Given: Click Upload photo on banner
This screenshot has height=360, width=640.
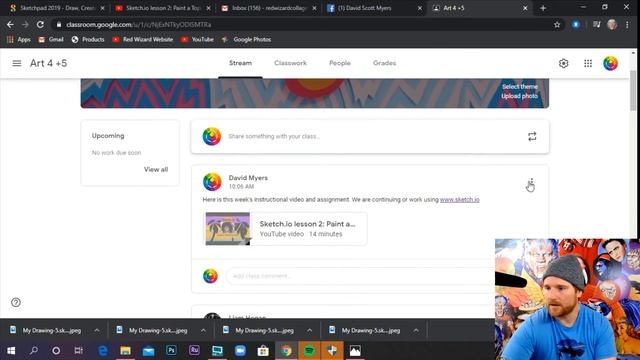Looking at the screenshot, I should click(519, 96).
